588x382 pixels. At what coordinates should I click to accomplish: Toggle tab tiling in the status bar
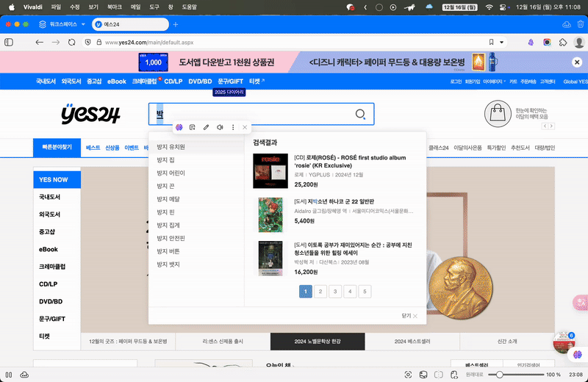(438, 375)
